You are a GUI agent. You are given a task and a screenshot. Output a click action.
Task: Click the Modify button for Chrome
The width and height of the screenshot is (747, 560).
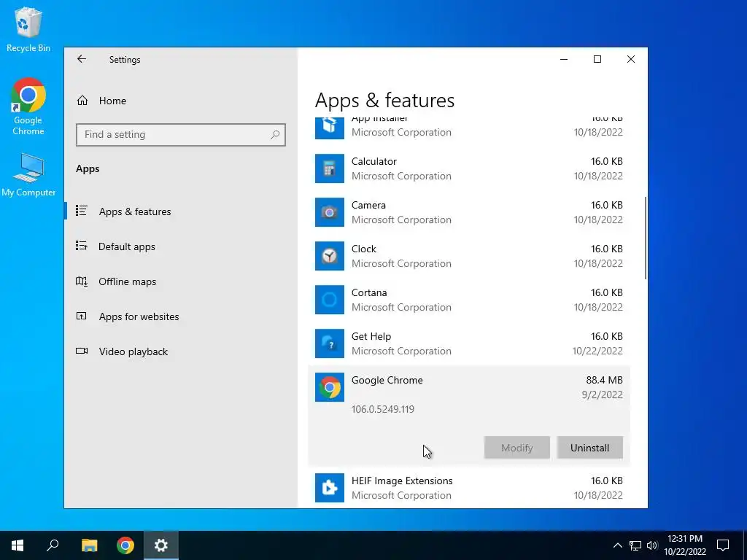(x=517, y=448)
